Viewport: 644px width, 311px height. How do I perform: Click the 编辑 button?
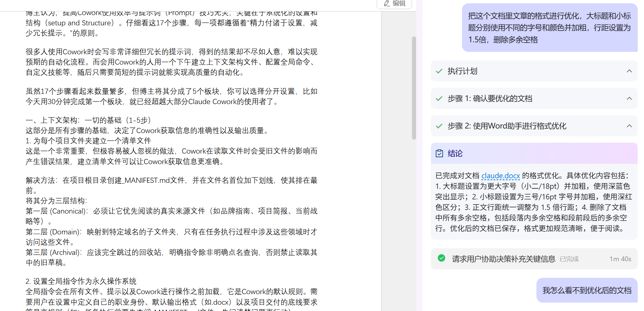394,4
